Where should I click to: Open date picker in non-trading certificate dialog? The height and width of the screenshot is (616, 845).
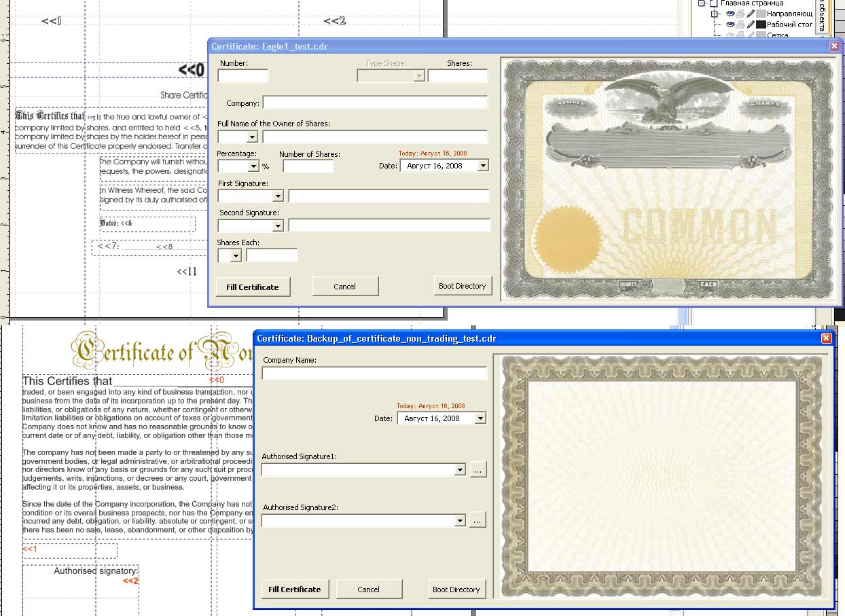point(480,418)
